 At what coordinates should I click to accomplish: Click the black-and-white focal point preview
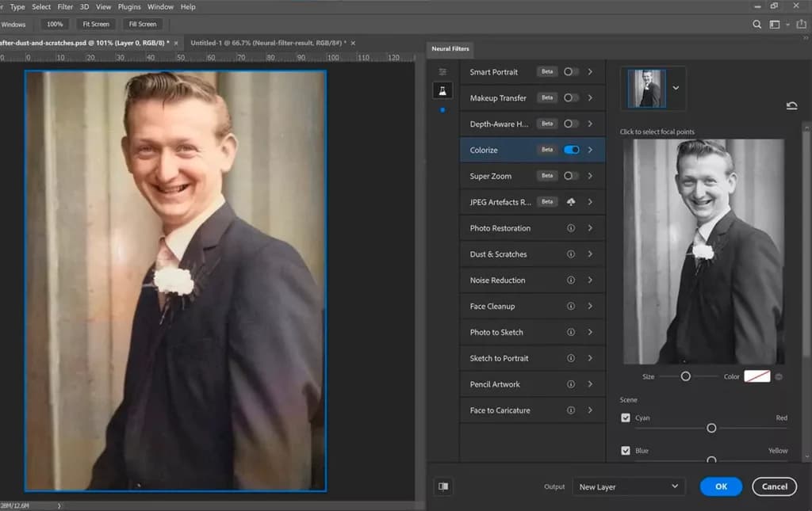[x=703, y=252]
